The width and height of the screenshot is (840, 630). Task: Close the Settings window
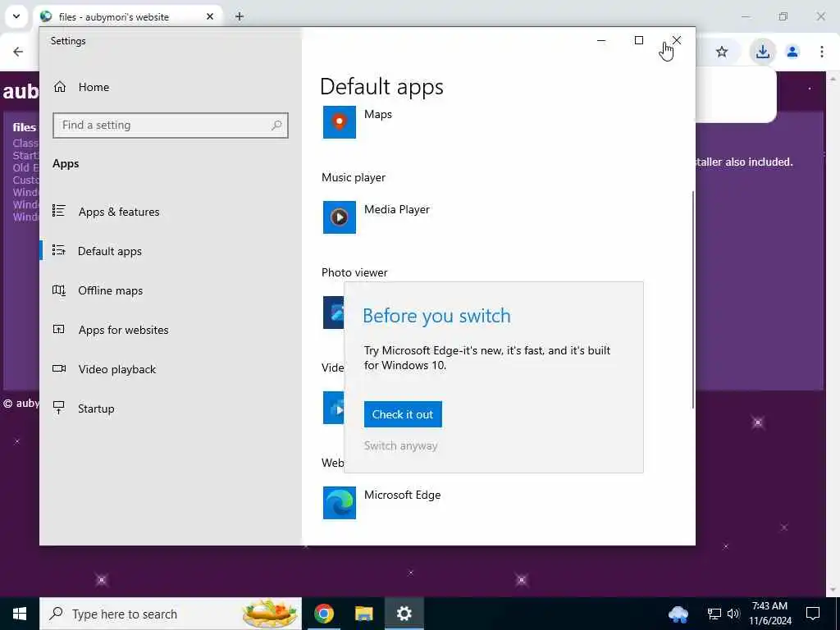pyautogui.click(x=677, y=41)
